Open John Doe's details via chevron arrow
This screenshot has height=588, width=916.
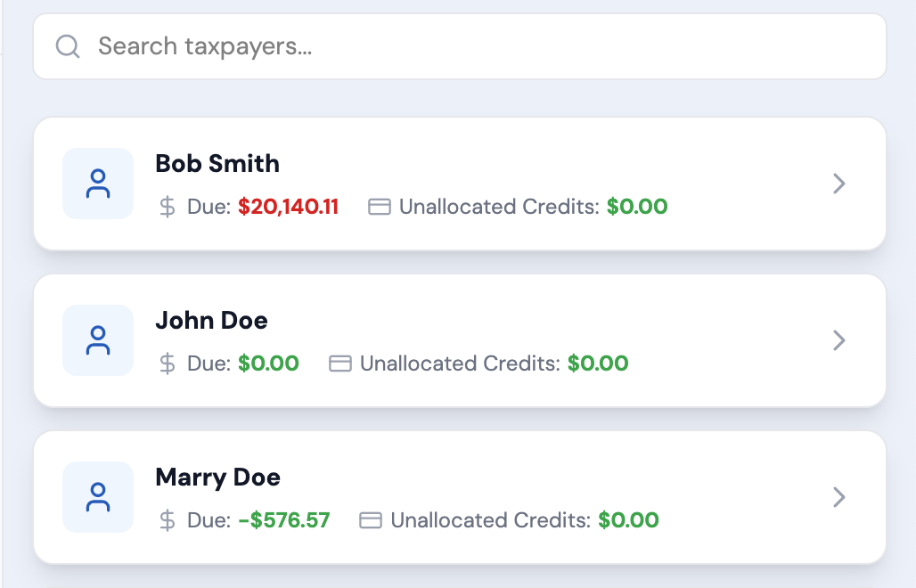[838, 340]
